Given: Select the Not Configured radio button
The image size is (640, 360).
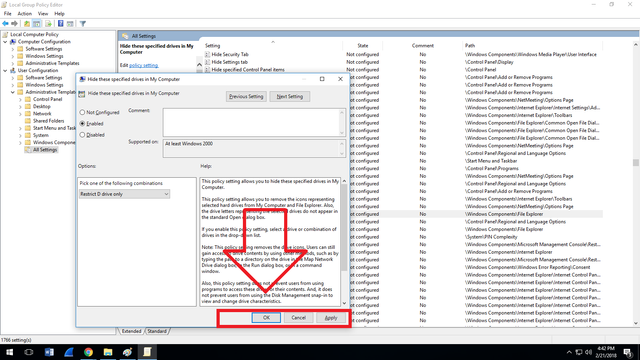Looking at the screenshot, I should click(x=82, y=112).
